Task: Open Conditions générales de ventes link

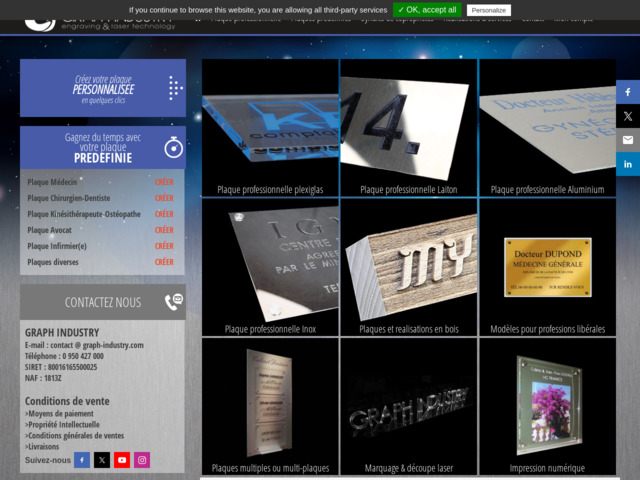Action: pos(74,436)
